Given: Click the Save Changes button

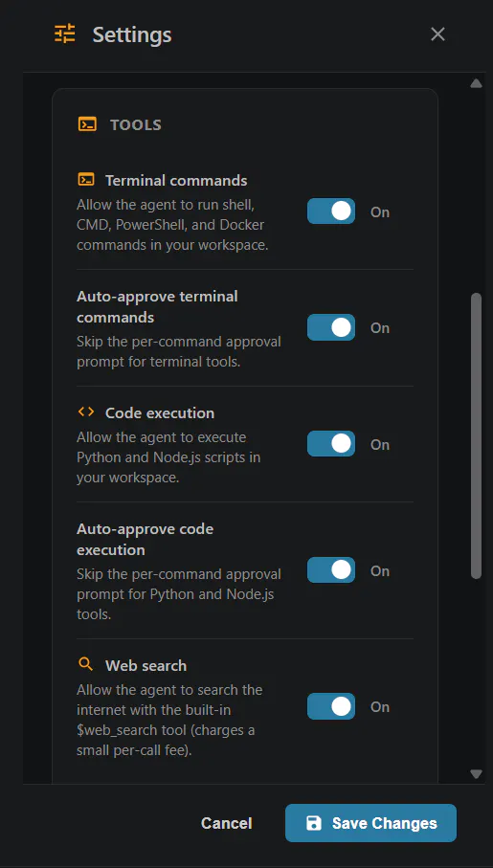Looking at the screenshot, I should [370, 823].
